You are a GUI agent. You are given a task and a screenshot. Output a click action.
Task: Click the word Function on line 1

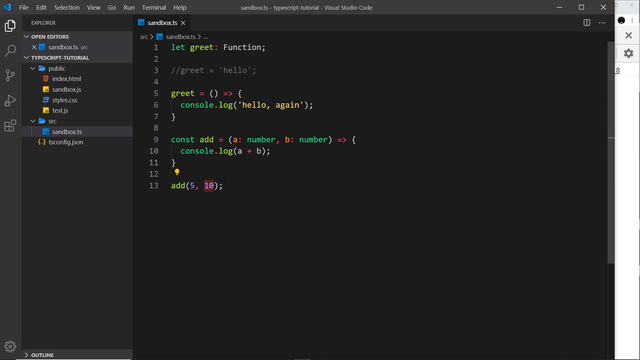click(x=242, y=47)
